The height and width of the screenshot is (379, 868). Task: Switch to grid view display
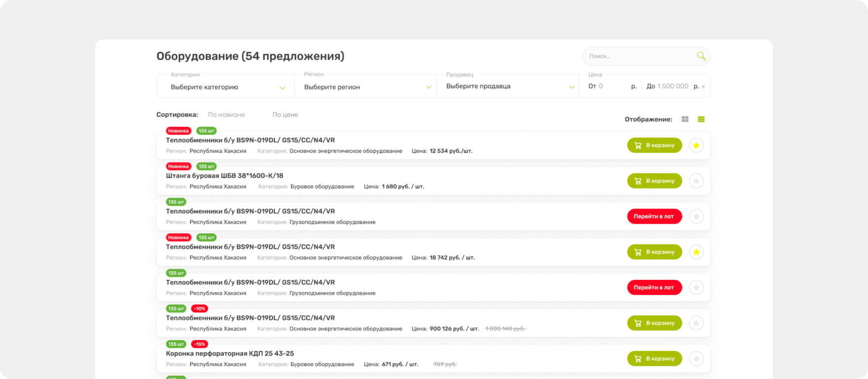click(x=685, y=119)
